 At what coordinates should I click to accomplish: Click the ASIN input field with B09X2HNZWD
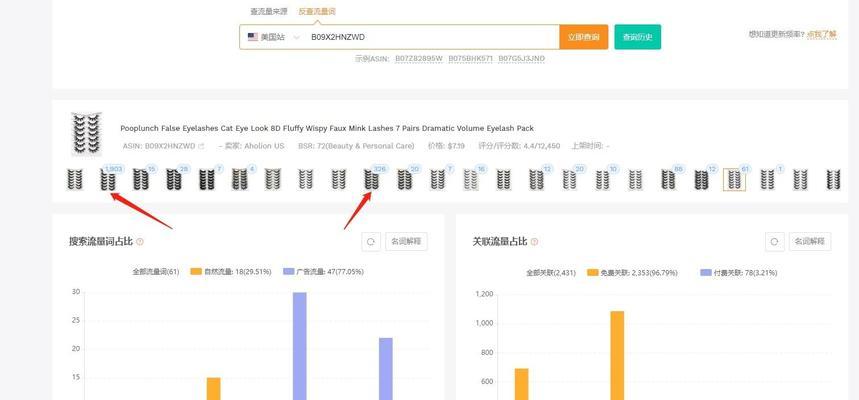point(433,37)
